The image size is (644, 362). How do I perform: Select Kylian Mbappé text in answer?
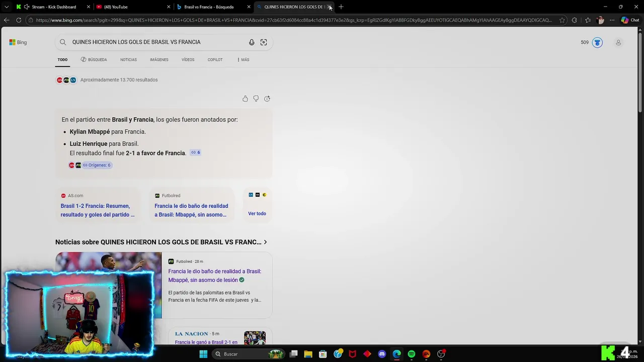click(90, 132)
